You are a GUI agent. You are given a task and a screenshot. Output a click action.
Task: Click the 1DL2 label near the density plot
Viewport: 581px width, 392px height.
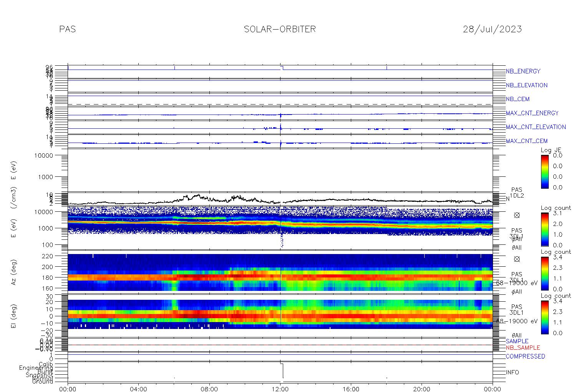(x=517, y=196)
